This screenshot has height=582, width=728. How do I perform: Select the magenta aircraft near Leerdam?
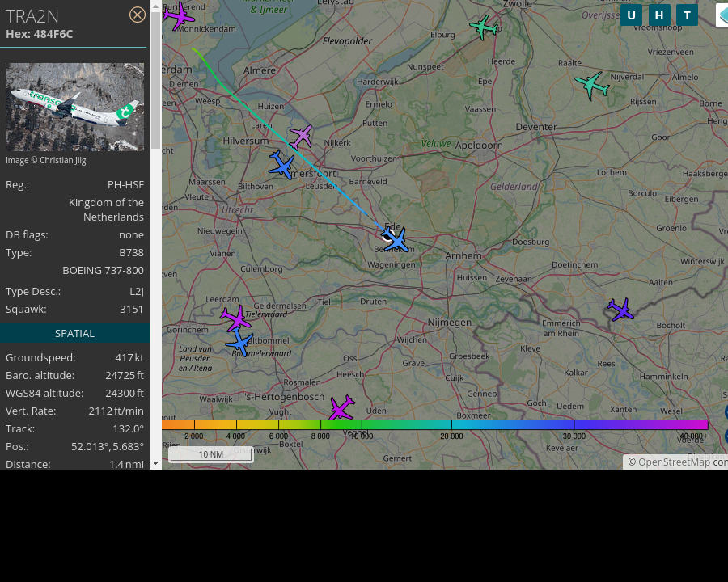coord(236,318)
